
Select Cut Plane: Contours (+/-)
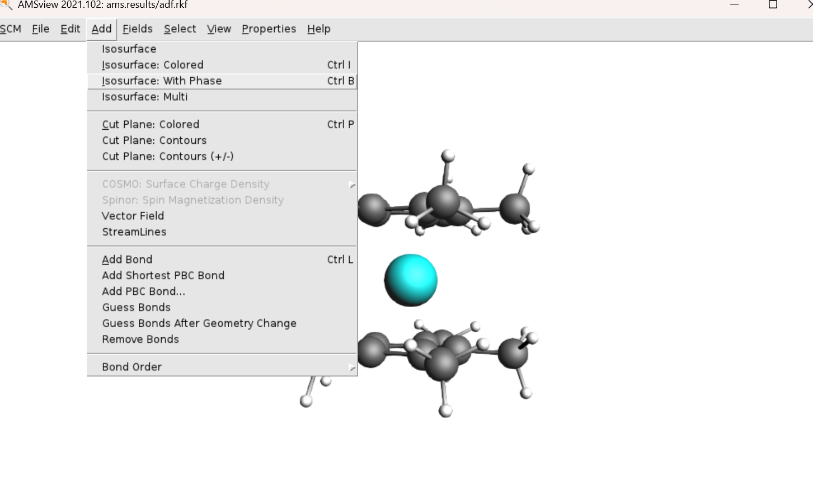tap(222, 156)
